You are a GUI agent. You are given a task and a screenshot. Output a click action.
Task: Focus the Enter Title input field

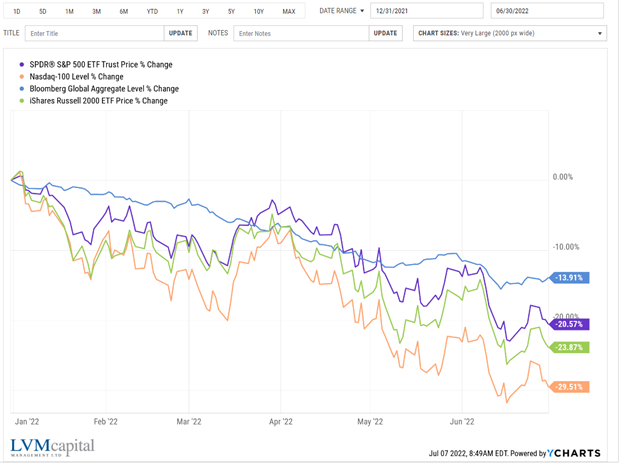pyautogui.click(x=95, y=33)
